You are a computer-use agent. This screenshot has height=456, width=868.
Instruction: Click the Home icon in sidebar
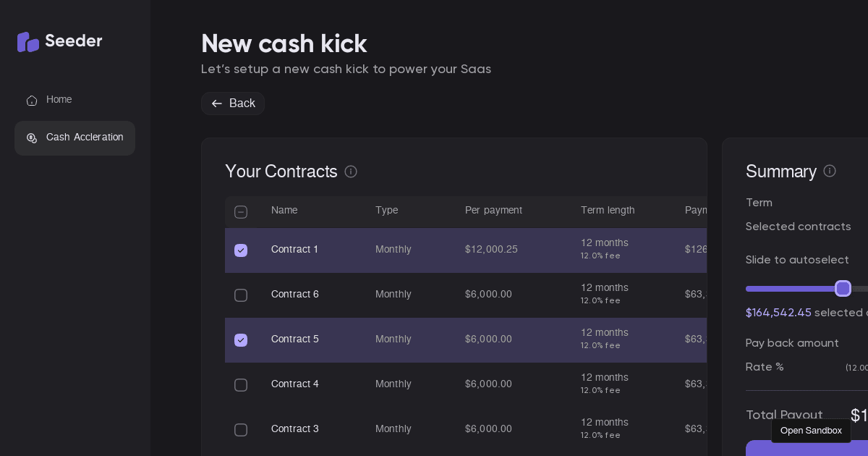pyautogui.click(x=32, y=101)
